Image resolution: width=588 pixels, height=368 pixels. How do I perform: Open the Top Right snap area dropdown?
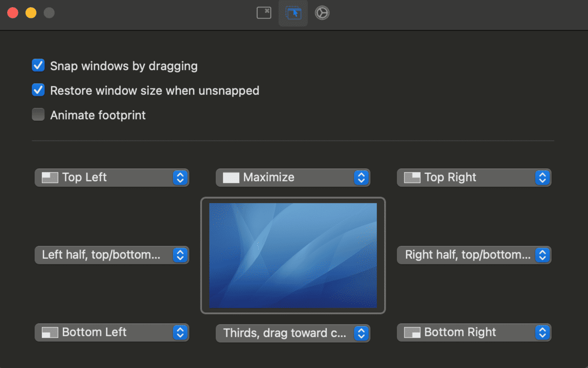point(474,178)
